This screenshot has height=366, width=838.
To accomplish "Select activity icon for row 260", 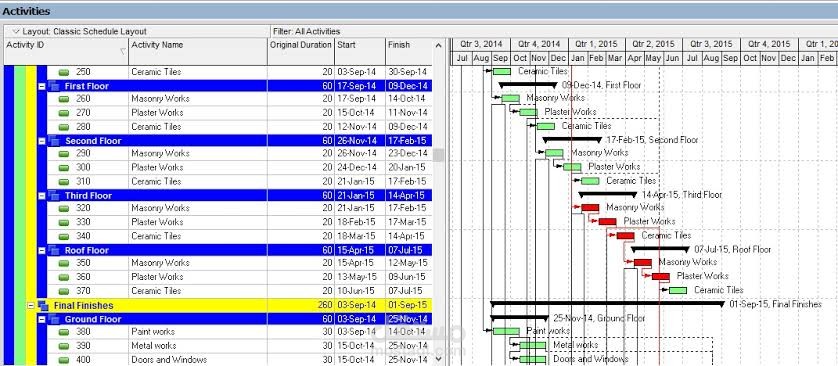I will (x=64, y=99).
